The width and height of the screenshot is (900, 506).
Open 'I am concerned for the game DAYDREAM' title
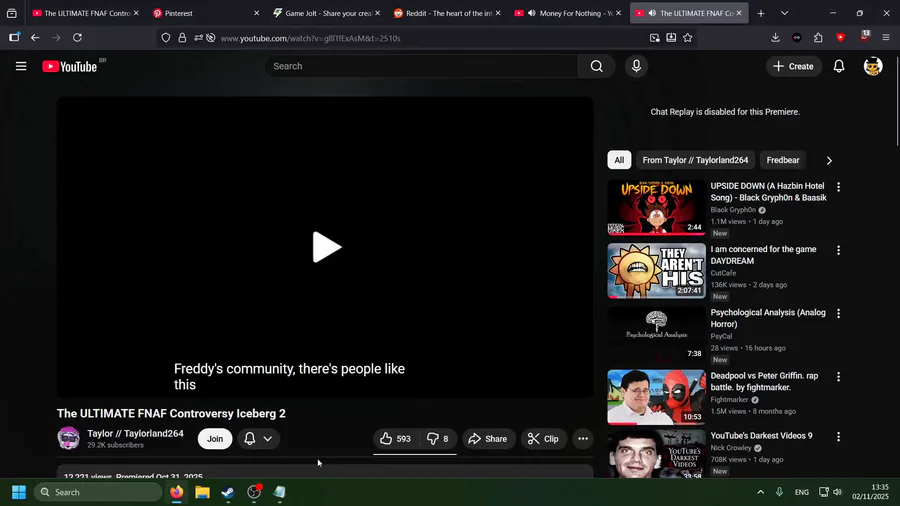(763, 255)
